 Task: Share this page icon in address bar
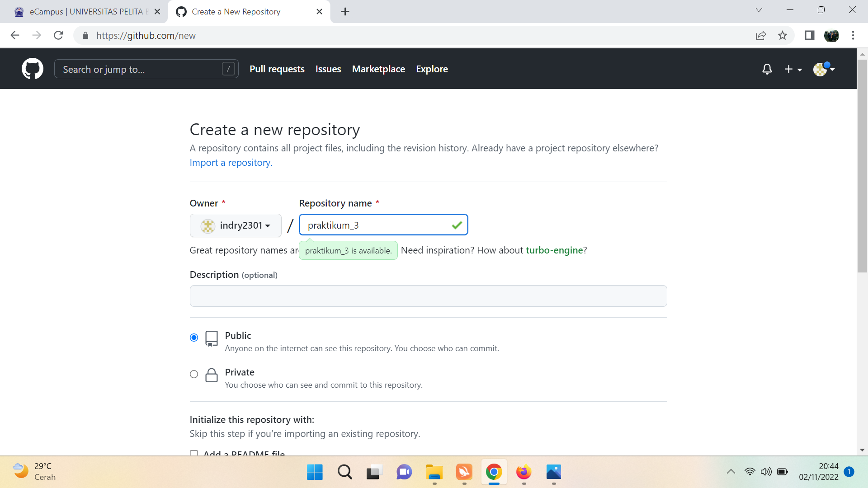pos(761,35)
